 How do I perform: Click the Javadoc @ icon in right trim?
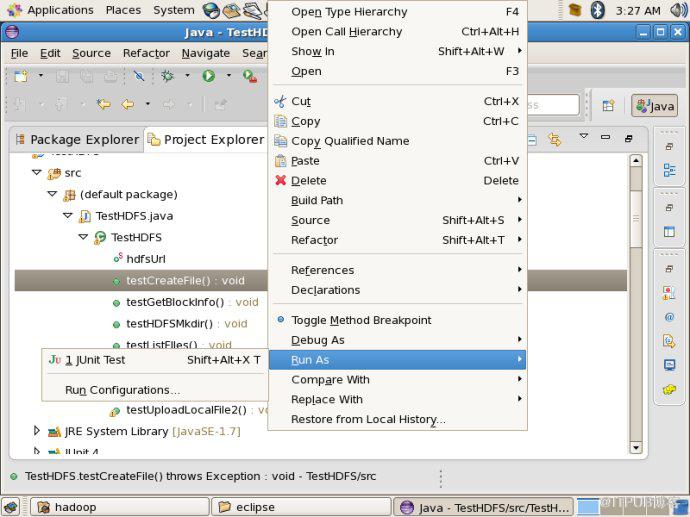[x=669, y=317]
